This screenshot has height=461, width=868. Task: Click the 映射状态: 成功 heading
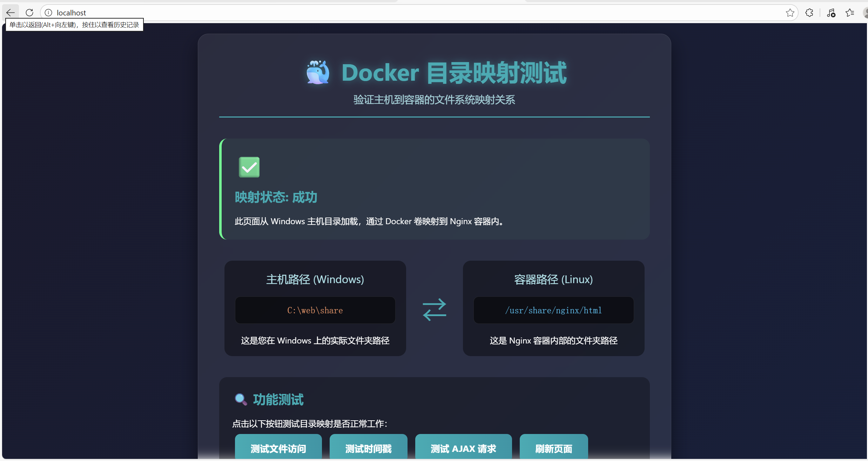click(276, 197)
